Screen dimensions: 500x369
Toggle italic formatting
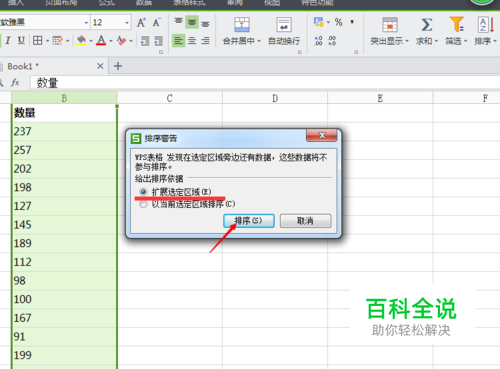[8, 41]
